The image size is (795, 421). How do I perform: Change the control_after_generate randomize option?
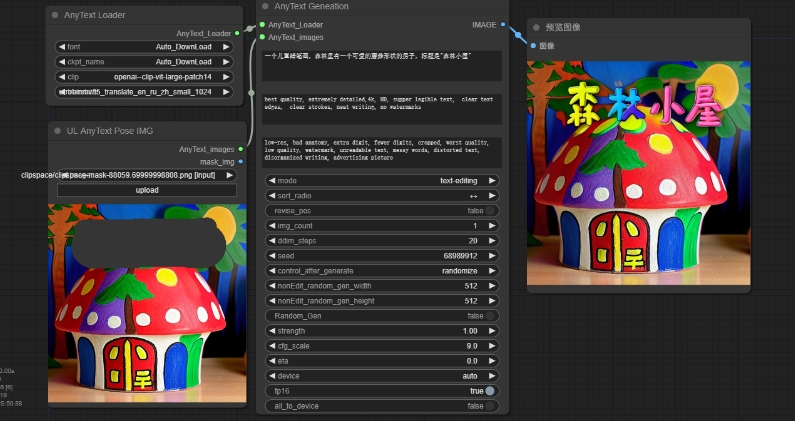pyautogui.click(x=381, y=271)
